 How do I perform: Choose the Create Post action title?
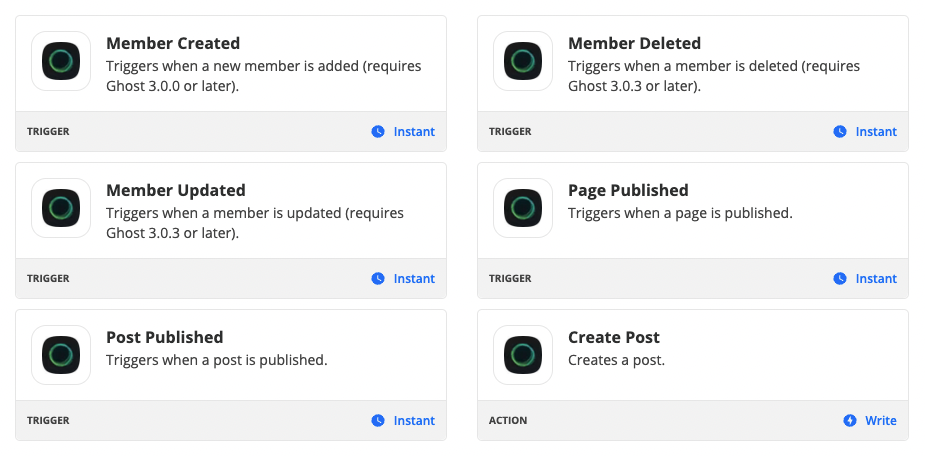coord(614,337)
